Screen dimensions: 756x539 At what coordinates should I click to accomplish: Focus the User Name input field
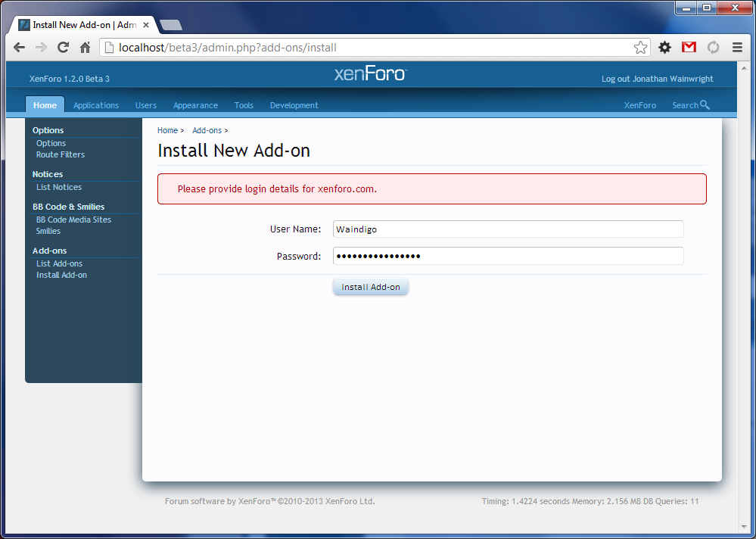(x=509, y=229)
